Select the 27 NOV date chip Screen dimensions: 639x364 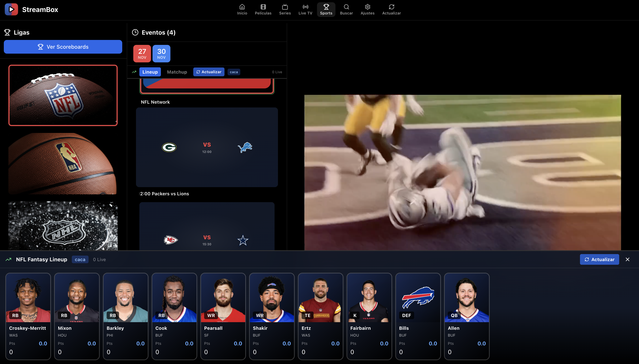pos(142,53)
